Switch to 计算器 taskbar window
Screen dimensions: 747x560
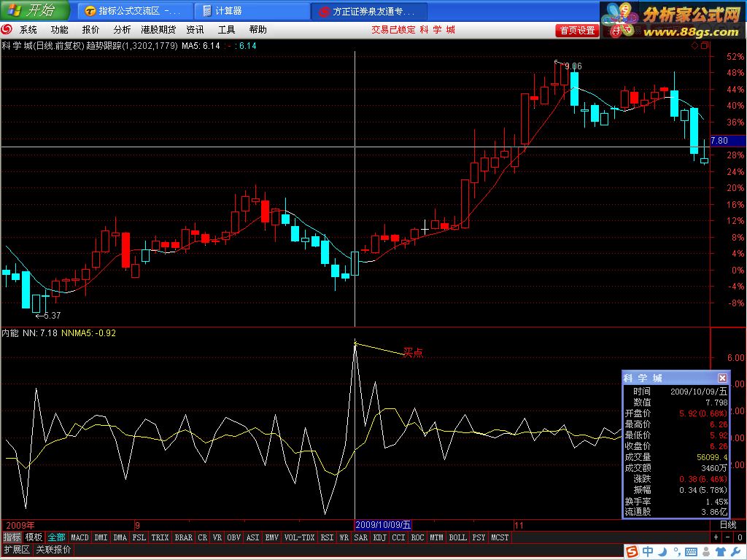pos(252,11)
